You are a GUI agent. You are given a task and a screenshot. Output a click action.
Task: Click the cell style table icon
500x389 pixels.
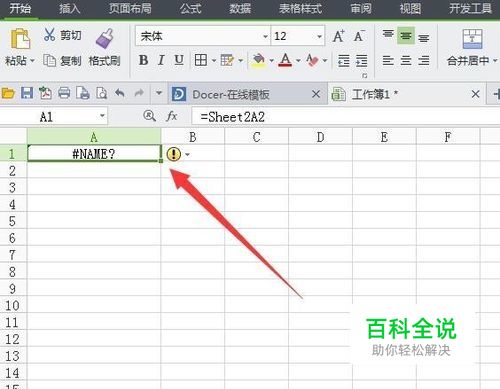[227, 60]
